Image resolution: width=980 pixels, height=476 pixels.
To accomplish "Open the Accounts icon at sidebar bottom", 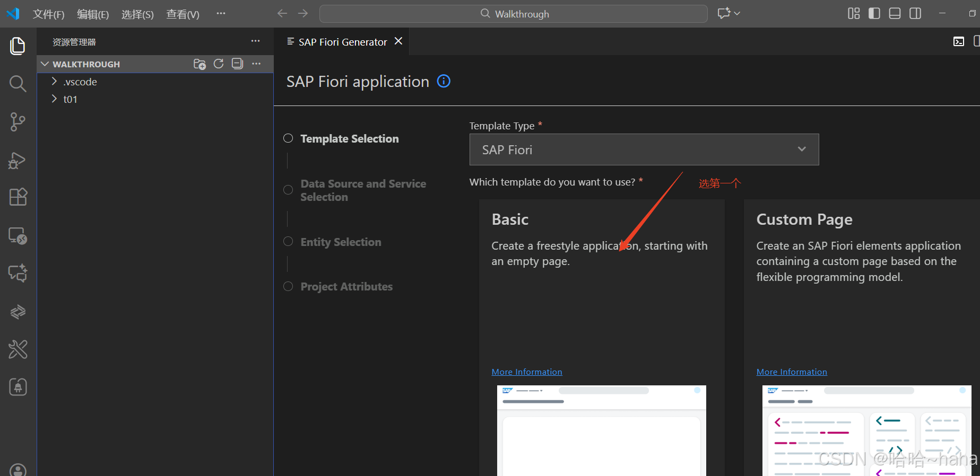I will click(18, 470).
